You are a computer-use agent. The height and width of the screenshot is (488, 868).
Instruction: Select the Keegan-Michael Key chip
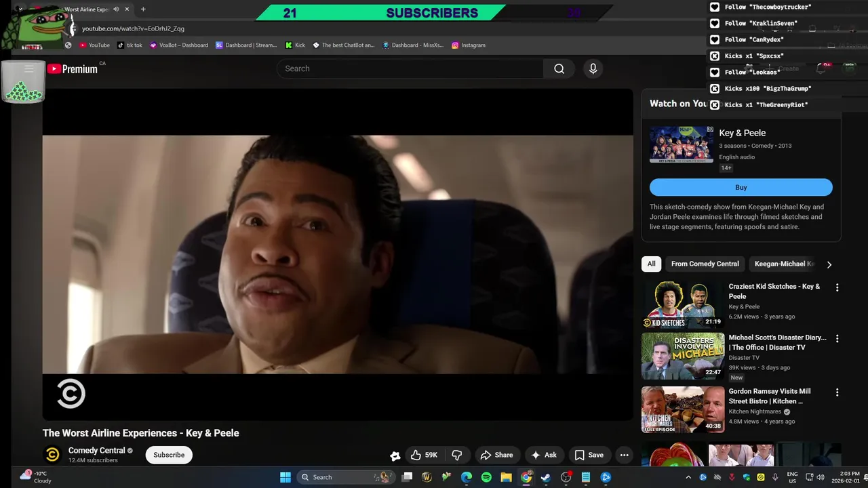click(784, 264)
